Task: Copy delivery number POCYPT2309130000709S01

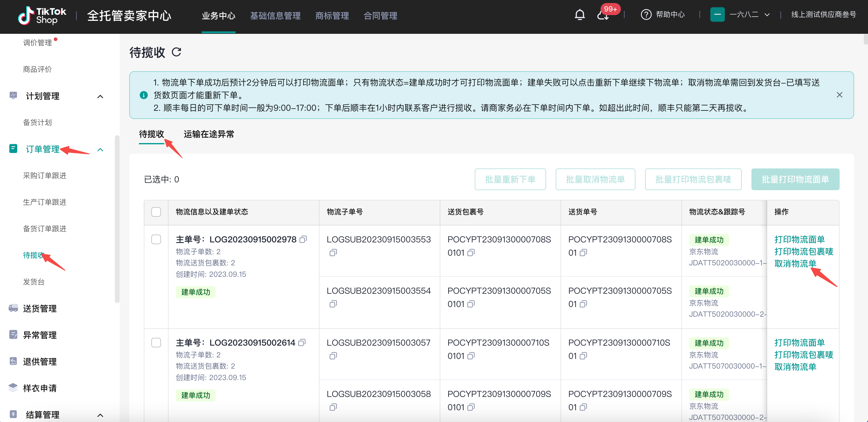Action: click(583, 408)
